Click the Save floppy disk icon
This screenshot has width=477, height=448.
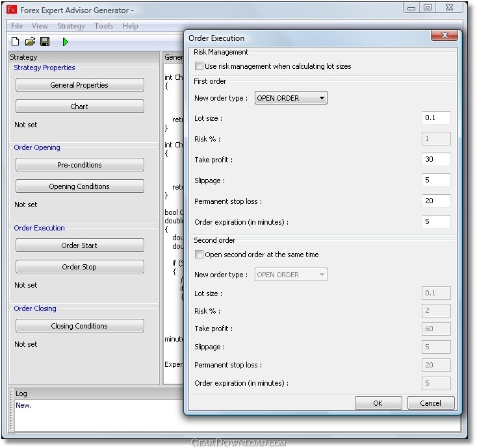click(x=45, y=42)
